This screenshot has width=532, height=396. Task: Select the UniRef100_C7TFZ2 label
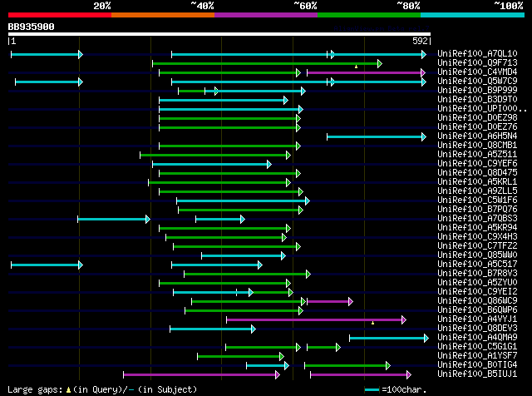point(477,246)
